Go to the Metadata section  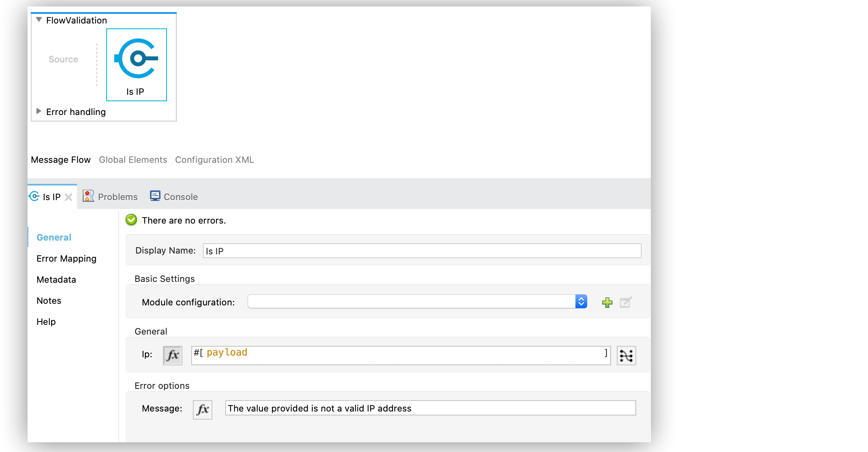56,280
